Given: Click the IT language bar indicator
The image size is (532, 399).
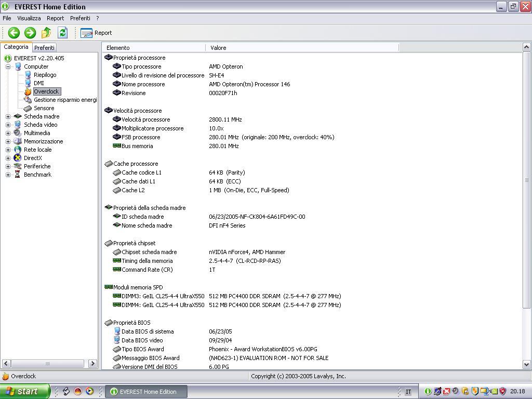Looking at the screenshot, I should click(408, 392).
